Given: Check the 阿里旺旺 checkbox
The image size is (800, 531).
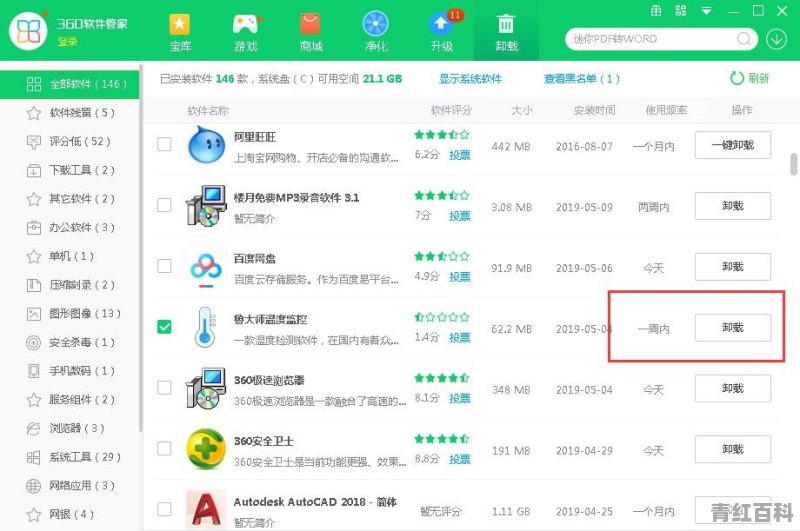Looking at the screenshot, I should [164, 144].
